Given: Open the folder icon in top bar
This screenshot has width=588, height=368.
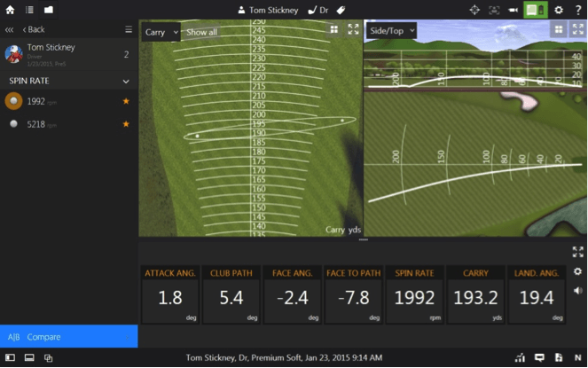Looking at the screenshot, I should tap(49, 10).
